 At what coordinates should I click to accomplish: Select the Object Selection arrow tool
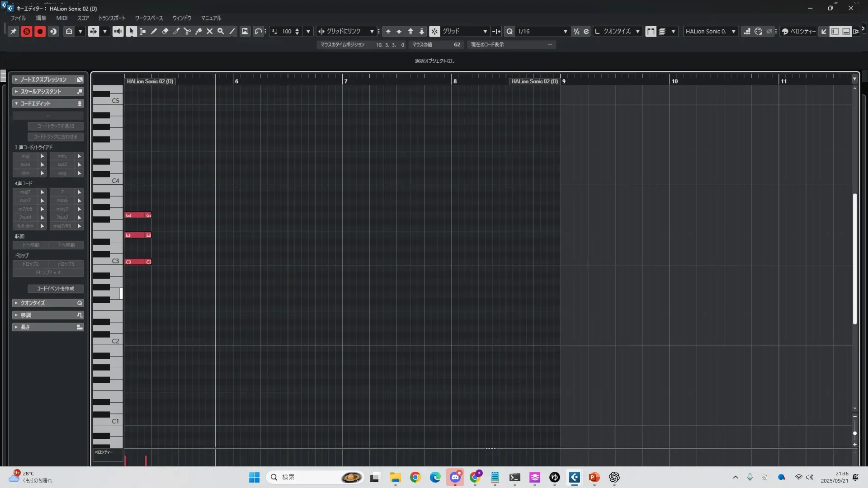tap(131, 31)
